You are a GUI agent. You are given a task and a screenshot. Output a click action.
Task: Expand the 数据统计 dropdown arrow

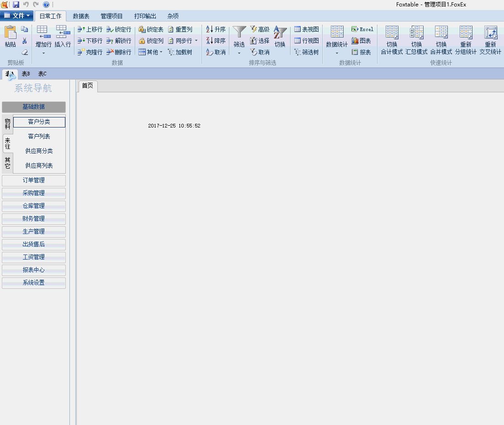click(x=337, y=53)
